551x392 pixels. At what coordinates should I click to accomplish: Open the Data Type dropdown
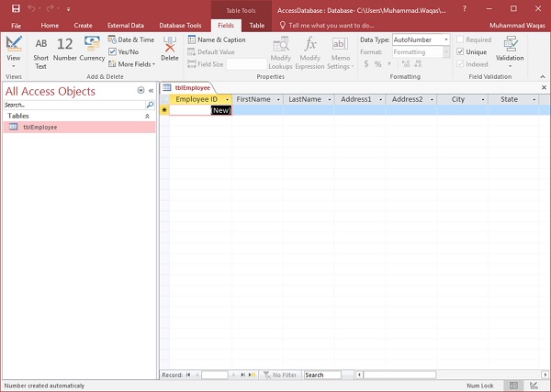(446, 39)
